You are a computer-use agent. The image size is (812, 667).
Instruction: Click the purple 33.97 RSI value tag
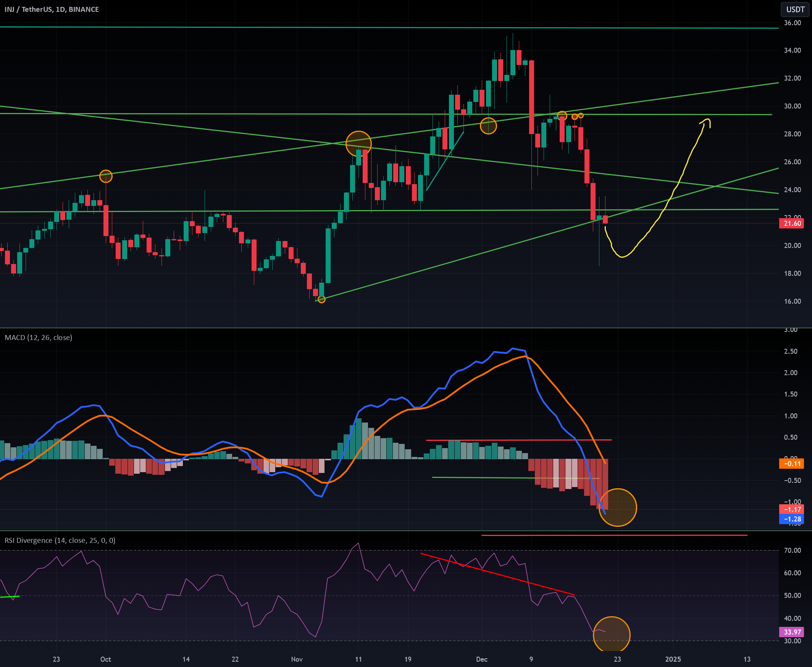791,632
